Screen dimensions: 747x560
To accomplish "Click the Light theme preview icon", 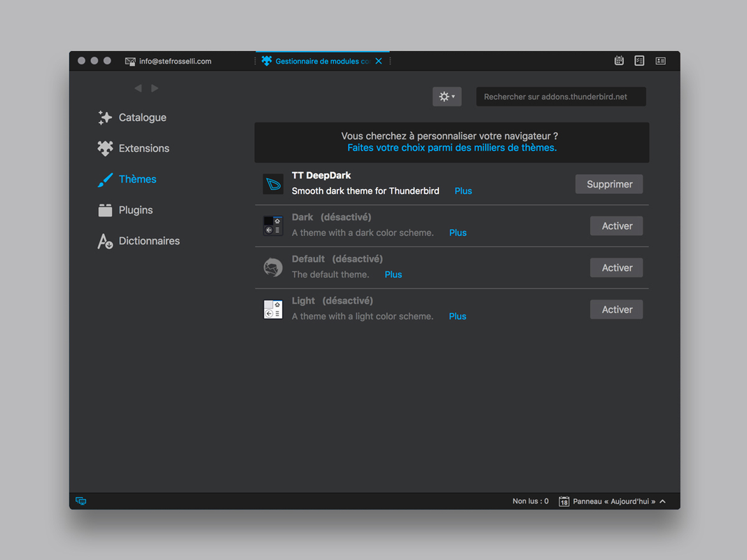I will pos(273,309).
